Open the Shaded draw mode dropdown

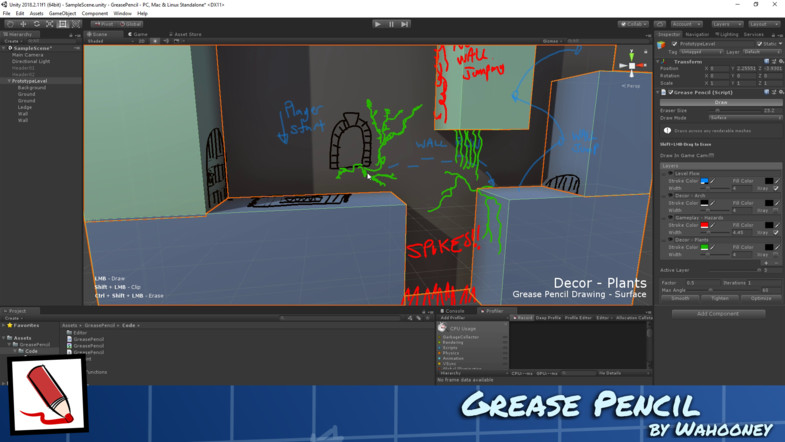coord(109,41)
